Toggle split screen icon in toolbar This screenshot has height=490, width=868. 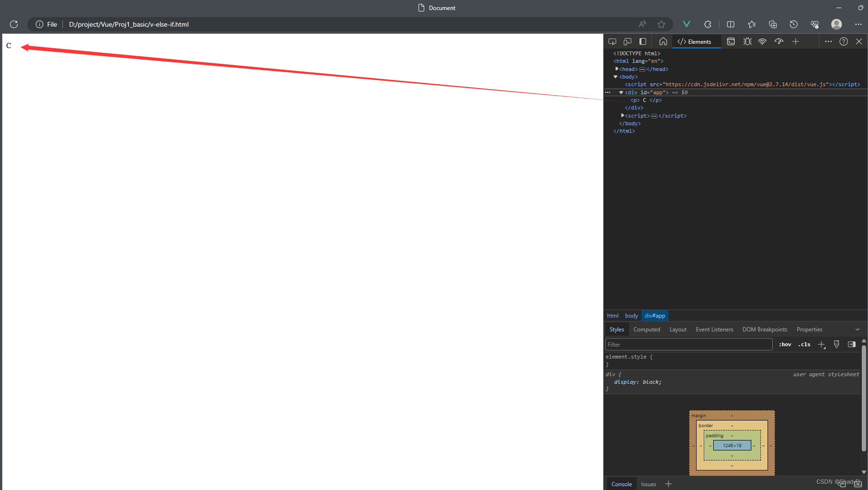pyautogui.click(x=731, y=24)
